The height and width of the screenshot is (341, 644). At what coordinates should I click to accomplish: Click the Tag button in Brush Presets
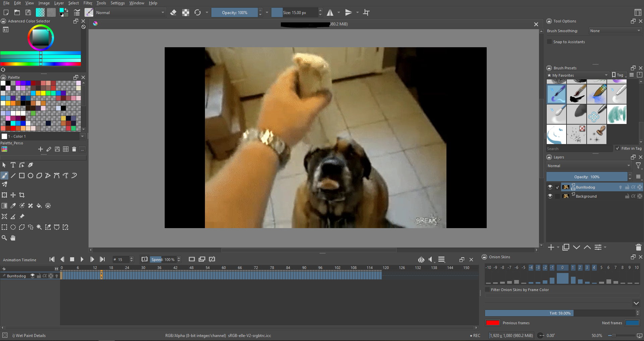[619, 75]
